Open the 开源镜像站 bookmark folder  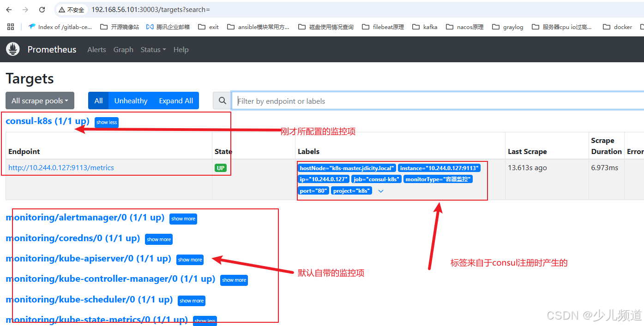pos(120,27)
